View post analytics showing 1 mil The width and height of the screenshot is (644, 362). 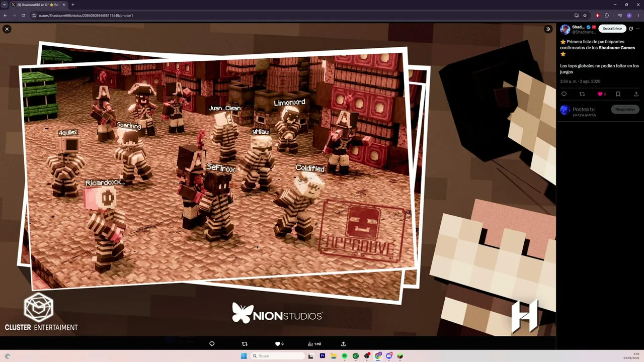click(x=314, y=344)
